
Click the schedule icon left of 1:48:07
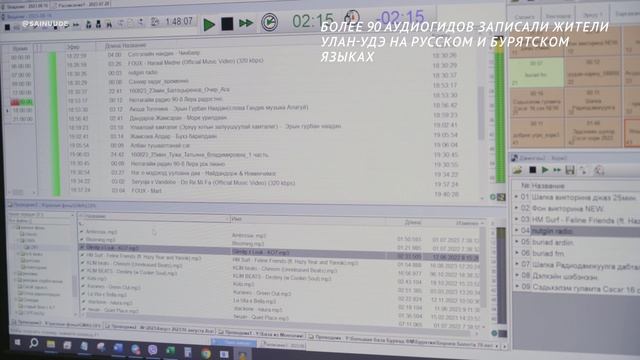click(155, 22)
